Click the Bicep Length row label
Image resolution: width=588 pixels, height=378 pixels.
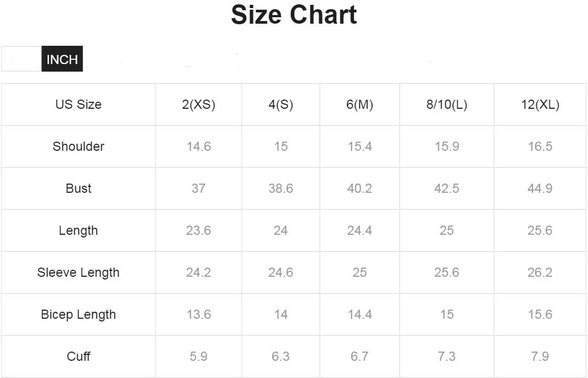[78, 314]
